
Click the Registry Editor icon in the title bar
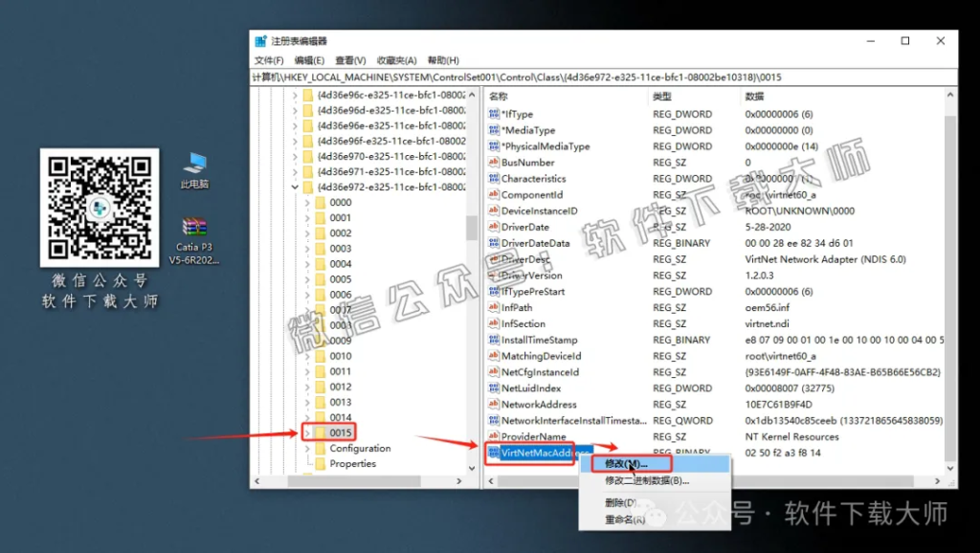click(x=258, y=40)
